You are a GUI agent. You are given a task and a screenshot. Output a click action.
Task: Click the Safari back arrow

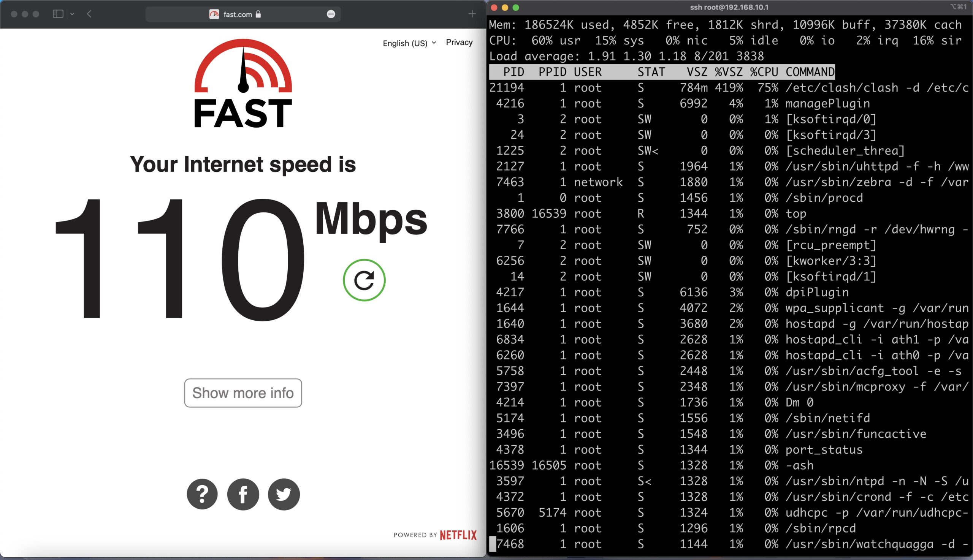89,14
